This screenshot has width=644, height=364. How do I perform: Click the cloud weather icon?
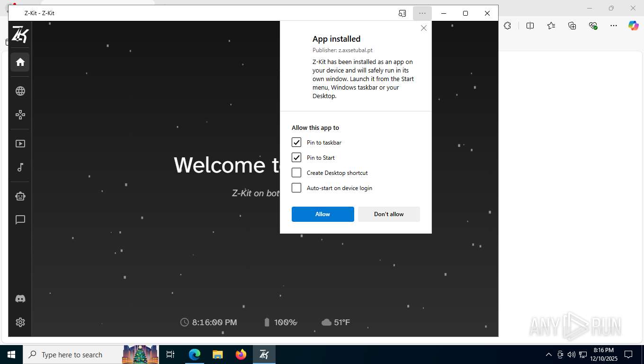pos(326,322)
